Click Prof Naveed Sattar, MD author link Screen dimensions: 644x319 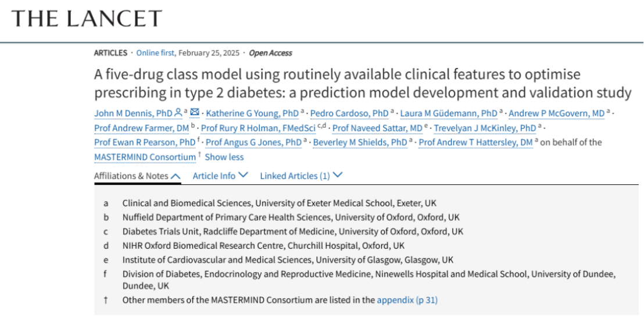click(x=377, y=128)
